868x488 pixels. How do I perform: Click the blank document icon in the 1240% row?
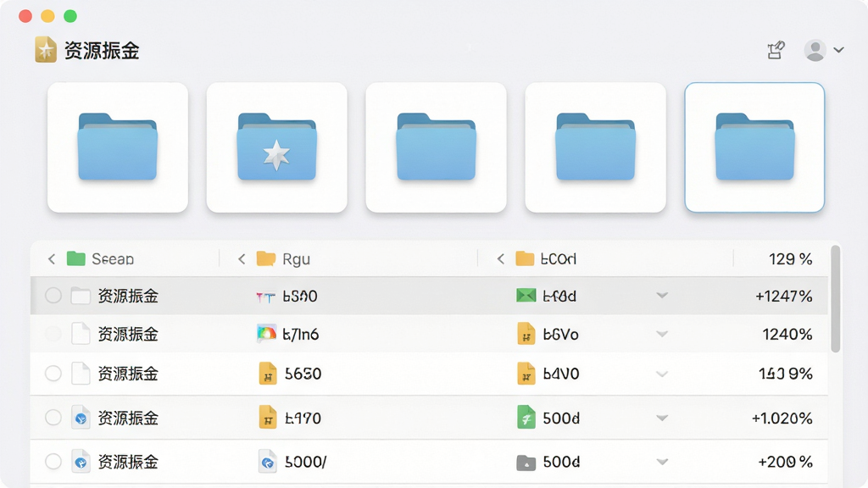(x=81, y=334)
